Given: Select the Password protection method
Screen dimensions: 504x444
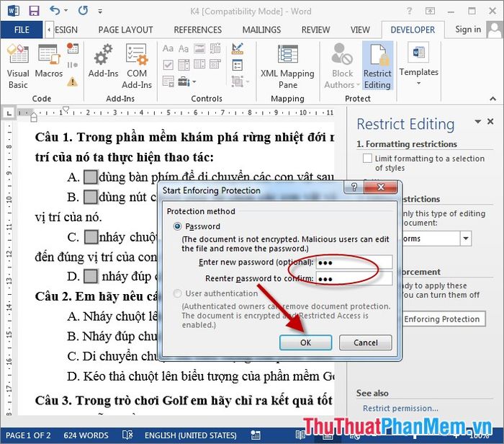Looking at the screenshot, I should pos(178,226).
